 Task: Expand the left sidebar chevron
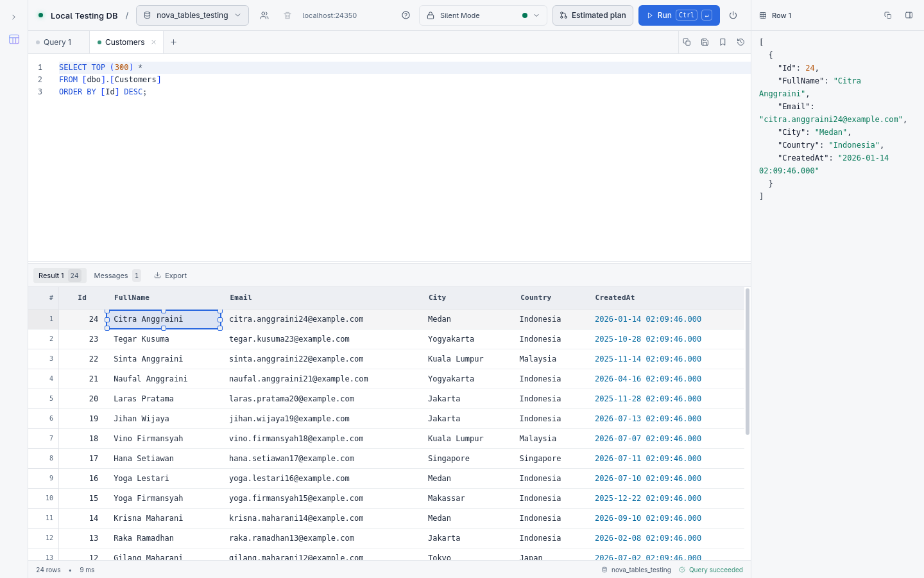click(x=13, y=17)
